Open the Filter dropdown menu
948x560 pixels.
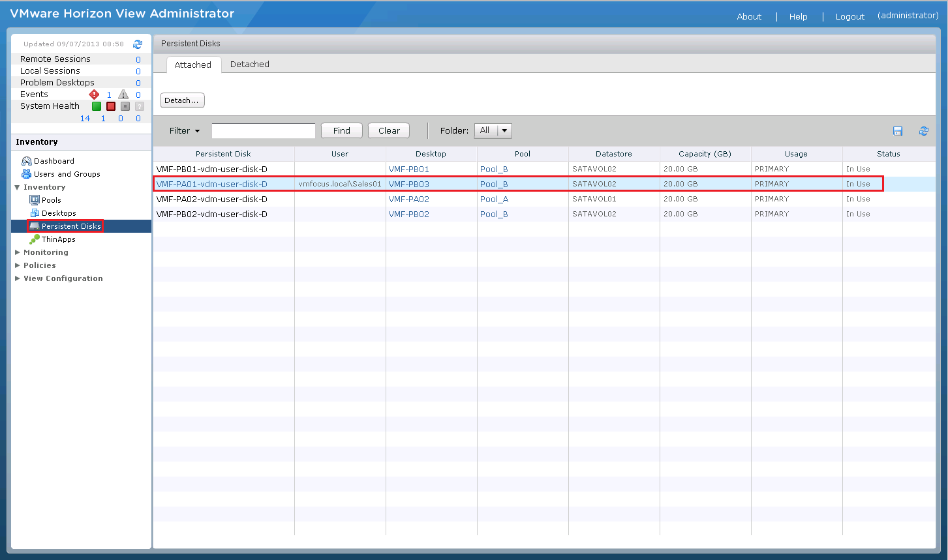coord(185,131)
